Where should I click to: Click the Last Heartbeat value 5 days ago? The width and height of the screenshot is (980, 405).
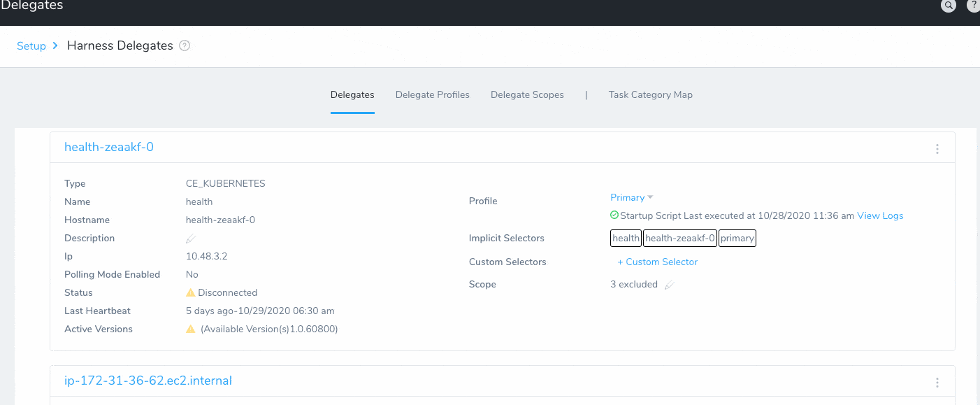click(260, 311)
